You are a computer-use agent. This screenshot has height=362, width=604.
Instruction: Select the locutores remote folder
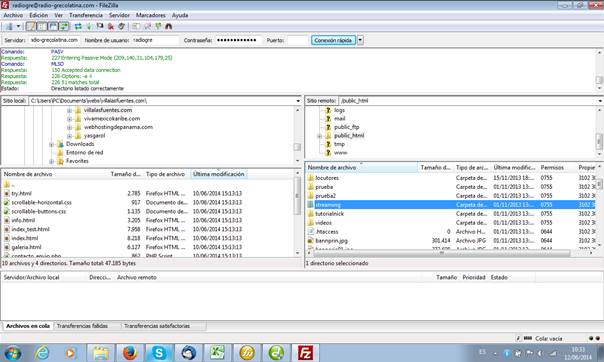[327, 178]
